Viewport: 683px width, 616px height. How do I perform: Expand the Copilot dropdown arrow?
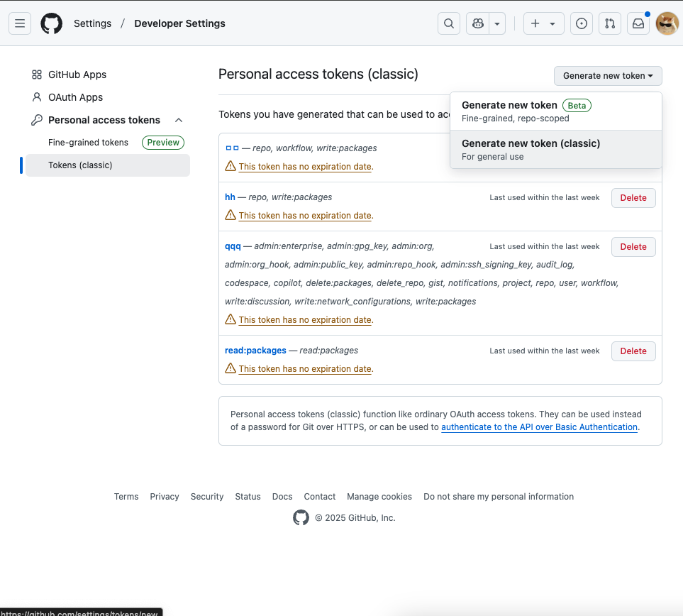tap(497, 23)
